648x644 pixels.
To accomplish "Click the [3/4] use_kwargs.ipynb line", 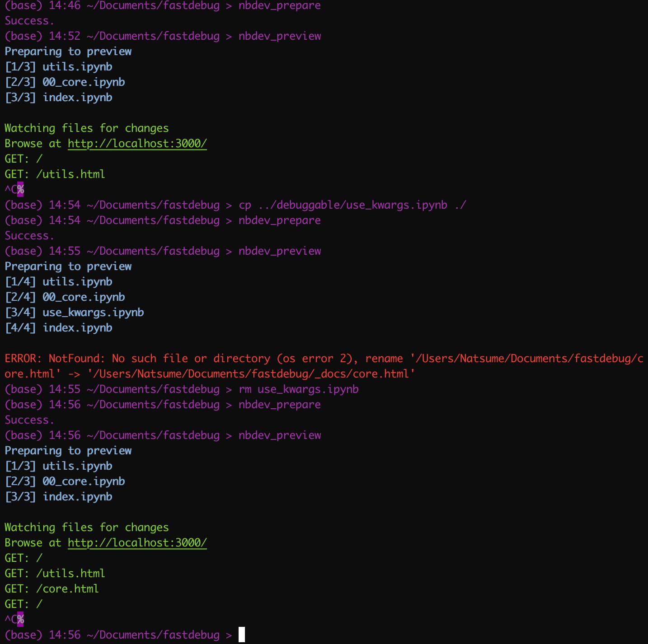I will (74, 313).
